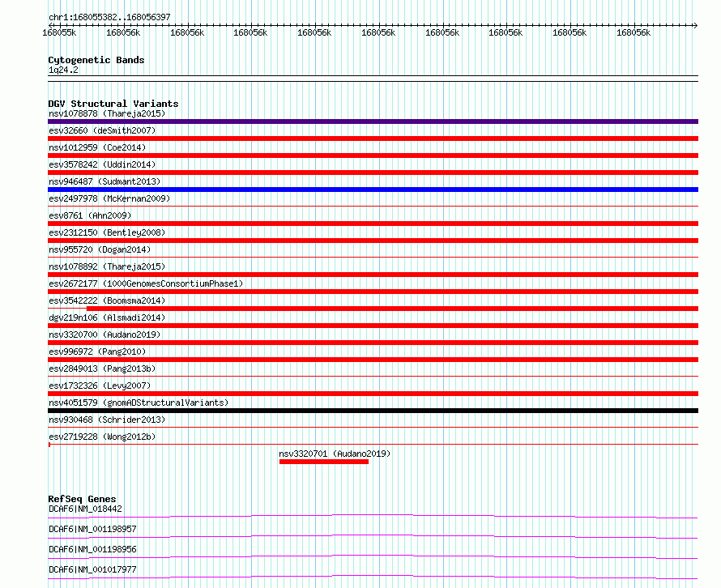Click the red bar under esv2672177

[373, 292]
